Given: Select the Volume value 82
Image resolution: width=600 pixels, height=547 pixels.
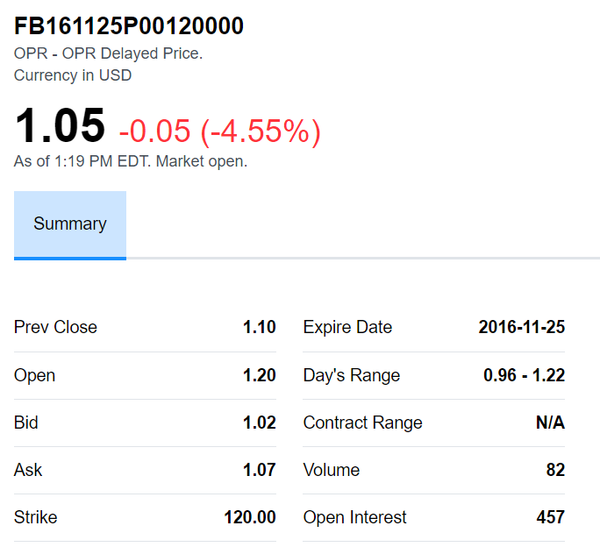Looking at the screenshot, I should point(554,470).
